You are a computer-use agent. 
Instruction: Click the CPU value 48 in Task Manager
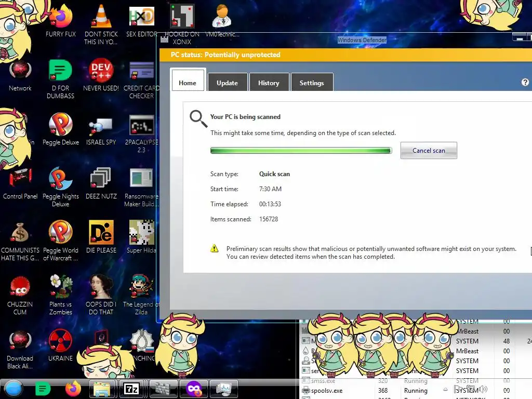[x=506, y=341]
